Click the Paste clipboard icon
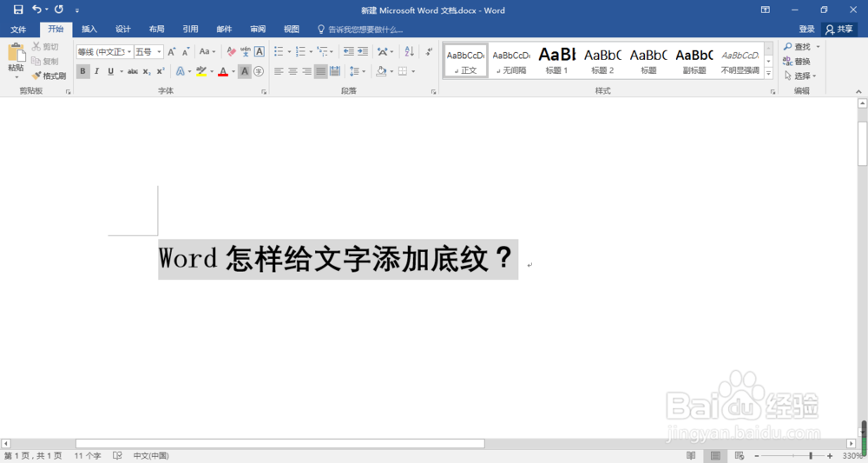The image size is (868, 463). click(x=16, y=53)
